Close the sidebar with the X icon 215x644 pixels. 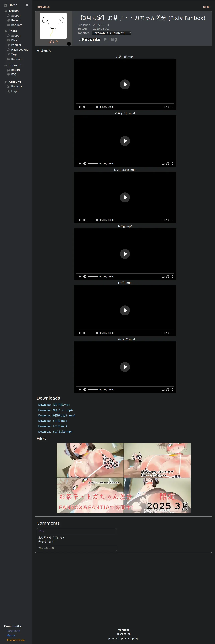click(x=27, y=5)
